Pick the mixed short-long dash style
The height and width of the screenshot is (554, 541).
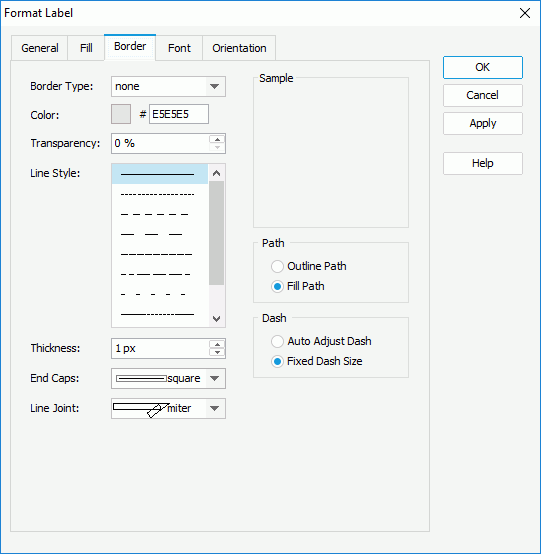[x=160, y=274]
